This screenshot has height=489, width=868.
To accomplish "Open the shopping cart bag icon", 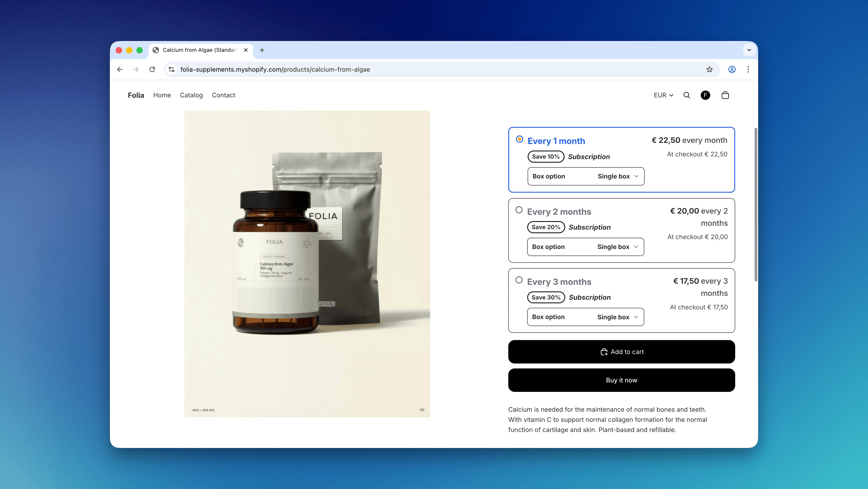I will (725, 96).
